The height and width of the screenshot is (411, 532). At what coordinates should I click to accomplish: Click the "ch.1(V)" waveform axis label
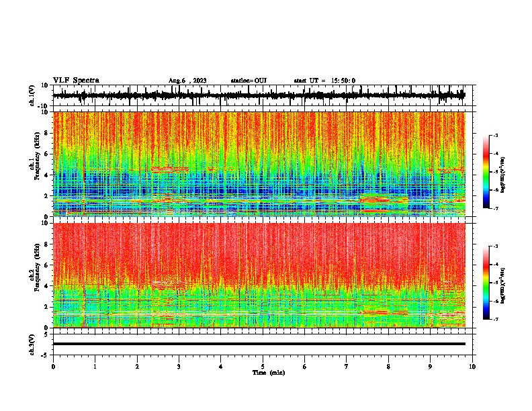32,95
